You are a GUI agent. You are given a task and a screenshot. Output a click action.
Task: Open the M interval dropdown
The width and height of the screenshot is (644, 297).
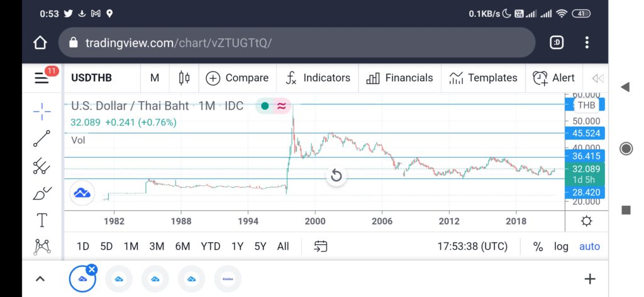[155, 78]
